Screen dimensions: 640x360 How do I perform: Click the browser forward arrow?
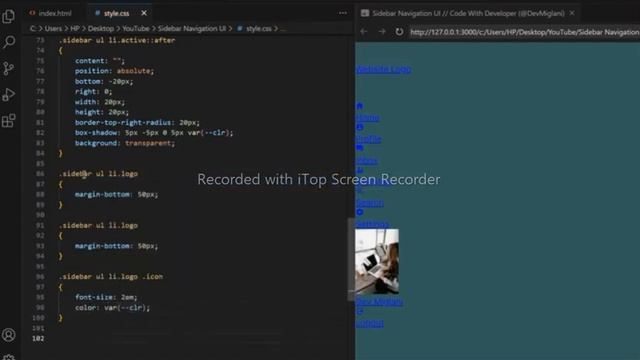382,32
